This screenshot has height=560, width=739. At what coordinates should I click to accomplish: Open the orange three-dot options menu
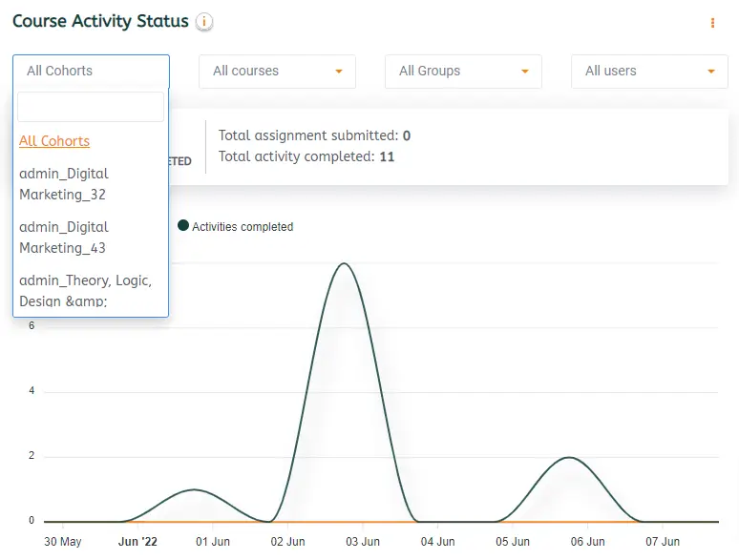click(x=712, y=23)
